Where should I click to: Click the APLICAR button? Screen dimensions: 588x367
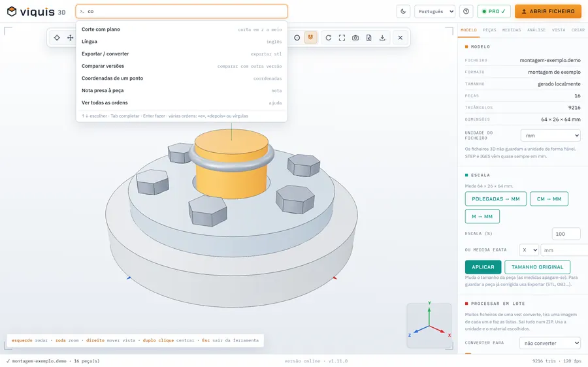[483, 267]
